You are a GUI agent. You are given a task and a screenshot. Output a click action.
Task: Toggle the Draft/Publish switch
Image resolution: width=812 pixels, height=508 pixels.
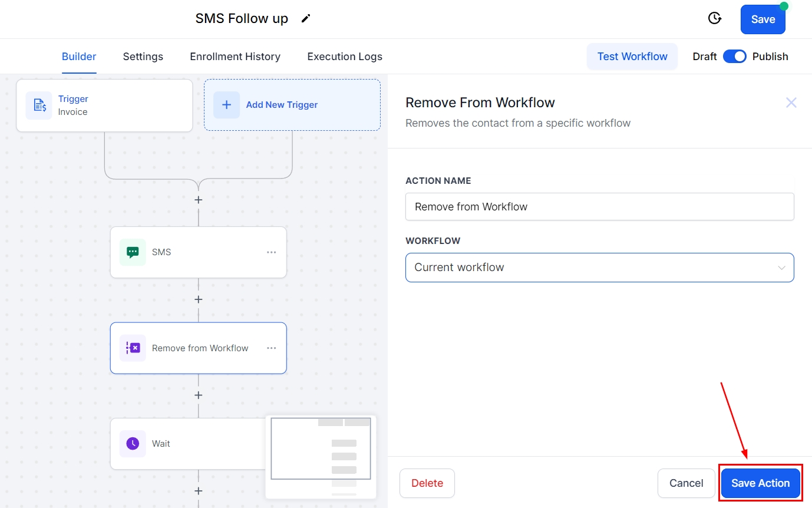point(734,57)
